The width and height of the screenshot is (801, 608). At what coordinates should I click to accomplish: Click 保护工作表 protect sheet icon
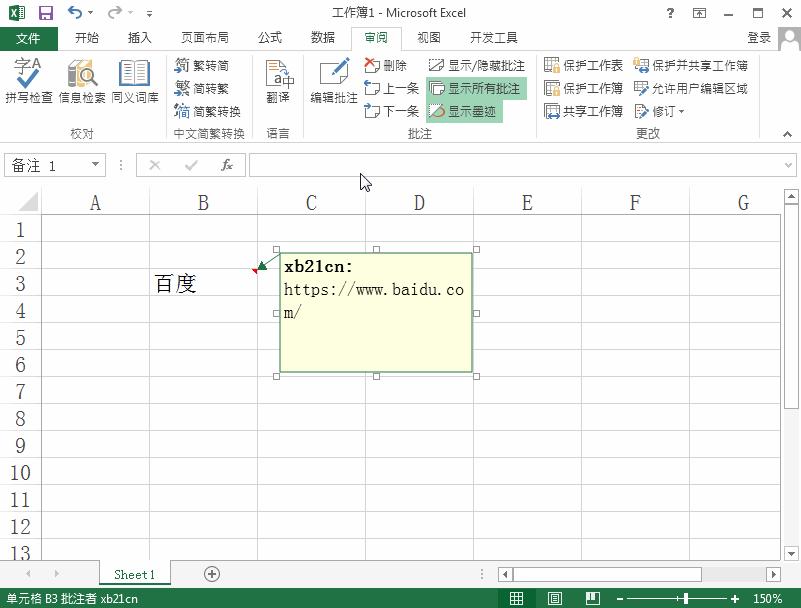(583, 65)
